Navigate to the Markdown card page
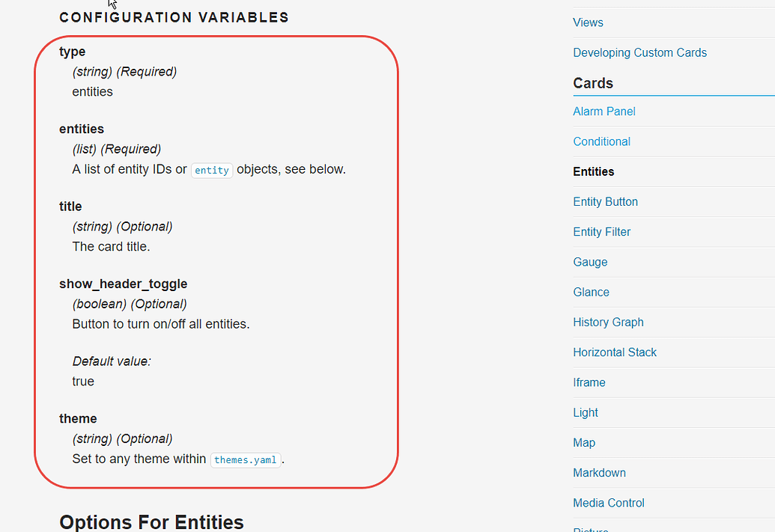This screenshot has width=775, height=532. (599, 473)
